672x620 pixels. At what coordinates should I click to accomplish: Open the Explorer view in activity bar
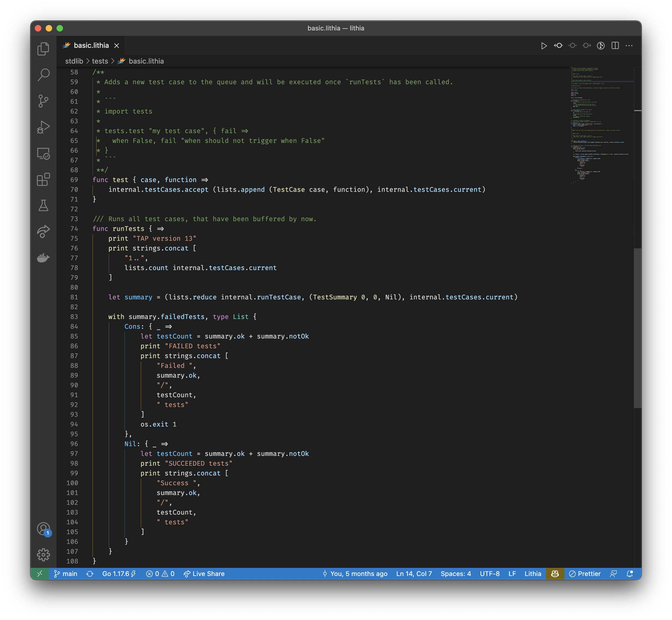pos(43,49)
